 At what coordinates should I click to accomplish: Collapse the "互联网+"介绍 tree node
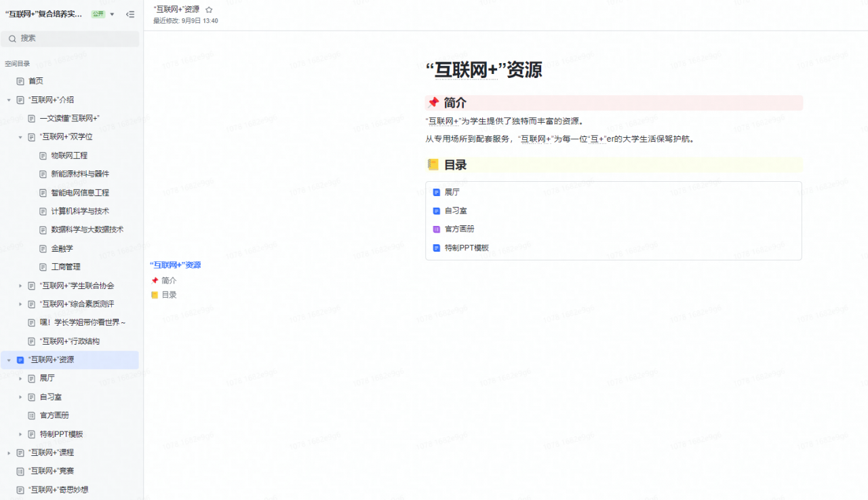(x=9, y=100)
